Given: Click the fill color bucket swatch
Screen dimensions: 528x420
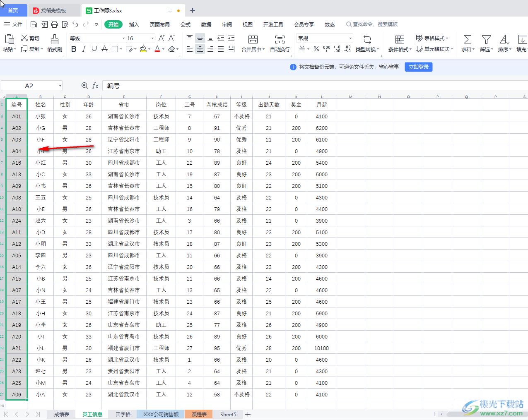Looking at the screenshot, I should point(143,49).
